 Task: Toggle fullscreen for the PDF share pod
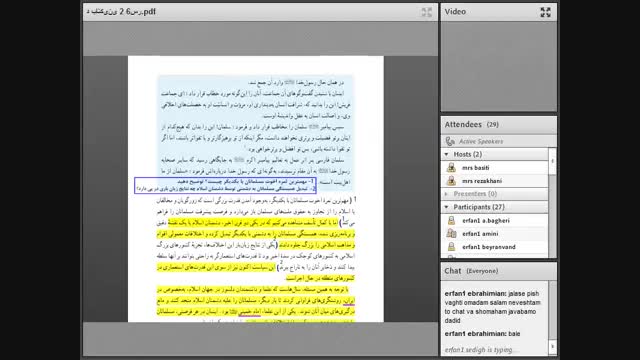click(427, 12)
